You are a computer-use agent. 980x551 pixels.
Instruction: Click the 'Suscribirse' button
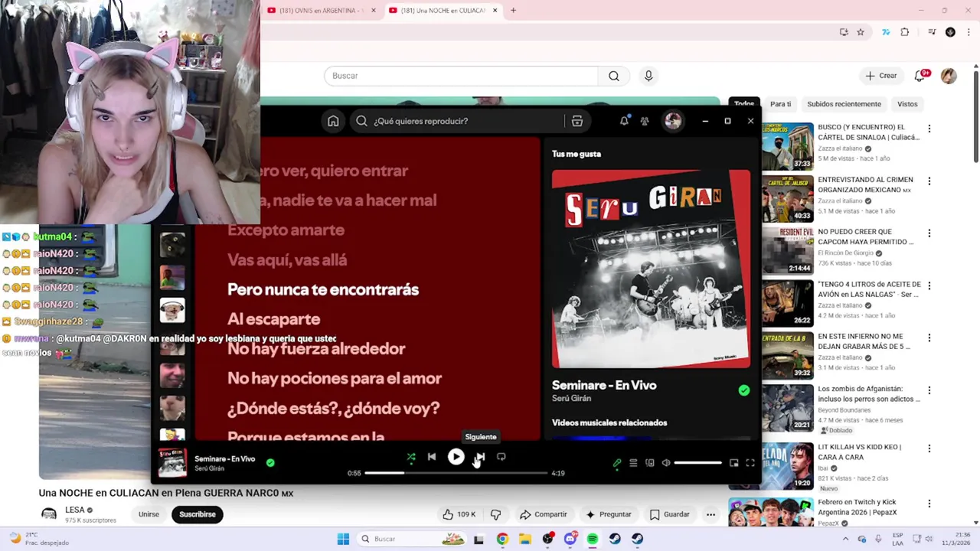(198, 514)
